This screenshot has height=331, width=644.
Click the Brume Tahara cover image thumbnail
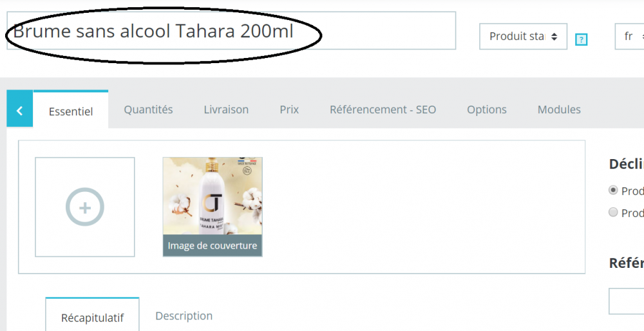click(x=213, y=196)
